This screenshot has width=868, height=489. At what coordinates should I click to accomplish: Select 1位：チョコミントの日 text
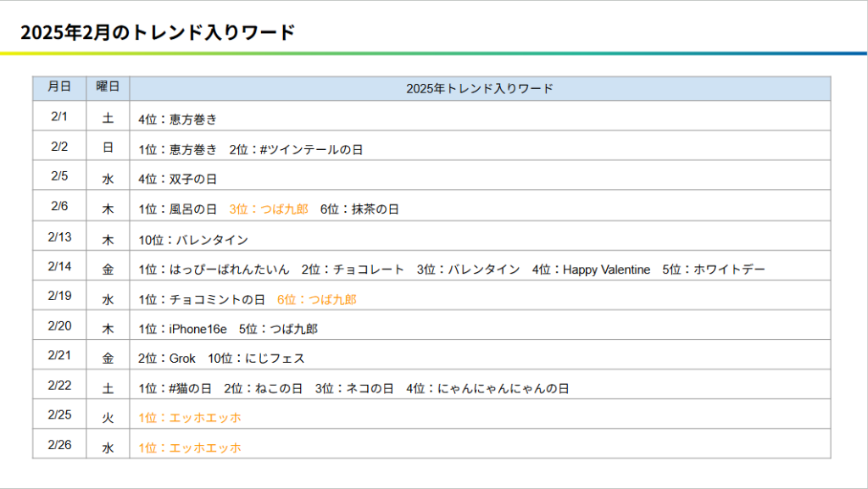click(202, 299)
